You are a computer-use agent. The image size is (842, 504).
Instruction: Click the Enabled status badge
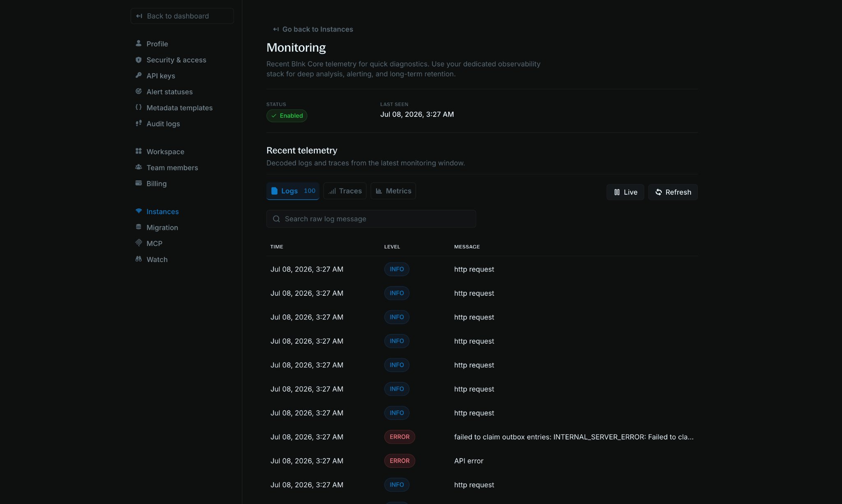point(287,116)
